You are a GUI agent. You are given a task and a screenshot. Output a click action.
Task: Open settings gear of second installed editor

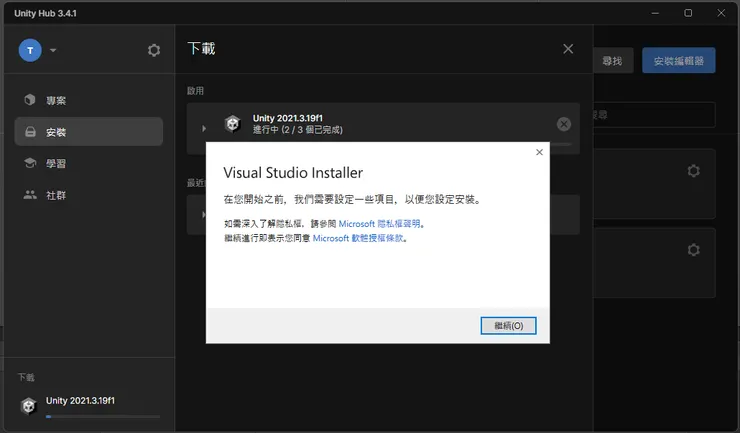(x=693, y=249)
